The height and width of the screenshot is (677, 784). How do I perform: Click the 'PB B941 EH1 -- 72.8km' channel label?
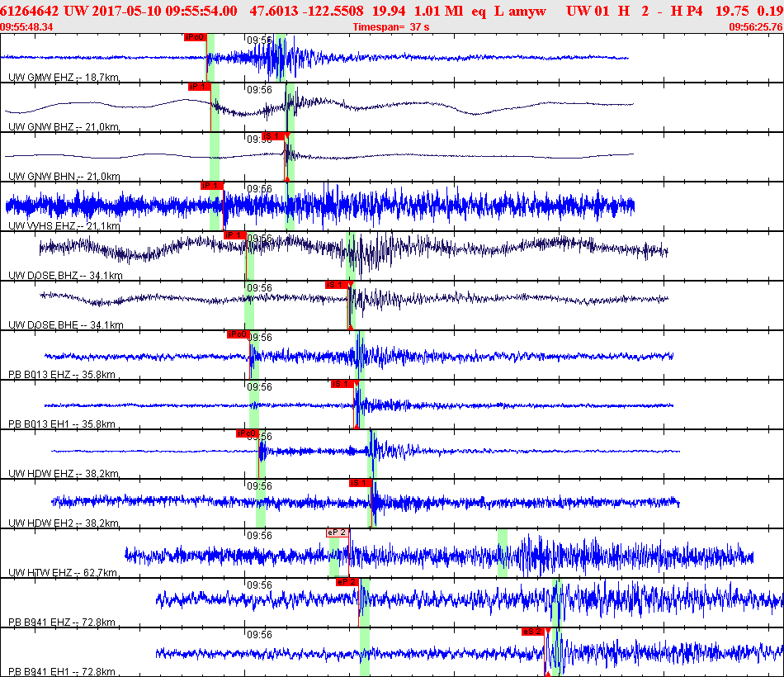coord(62,672)
